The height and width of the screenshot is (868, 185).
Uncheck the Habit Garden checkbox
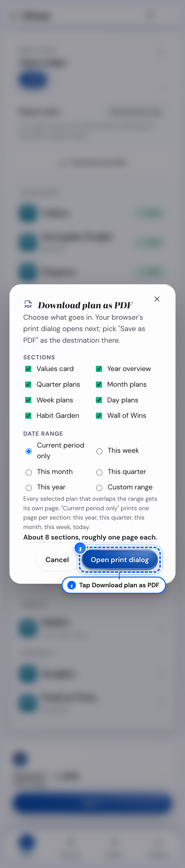tap(28, 416)
